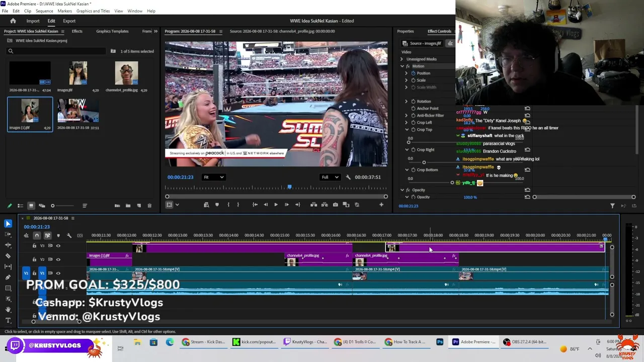Click the trash icon in Project panel
This screenshot has height=362, width=644.
tap(149, 206)
